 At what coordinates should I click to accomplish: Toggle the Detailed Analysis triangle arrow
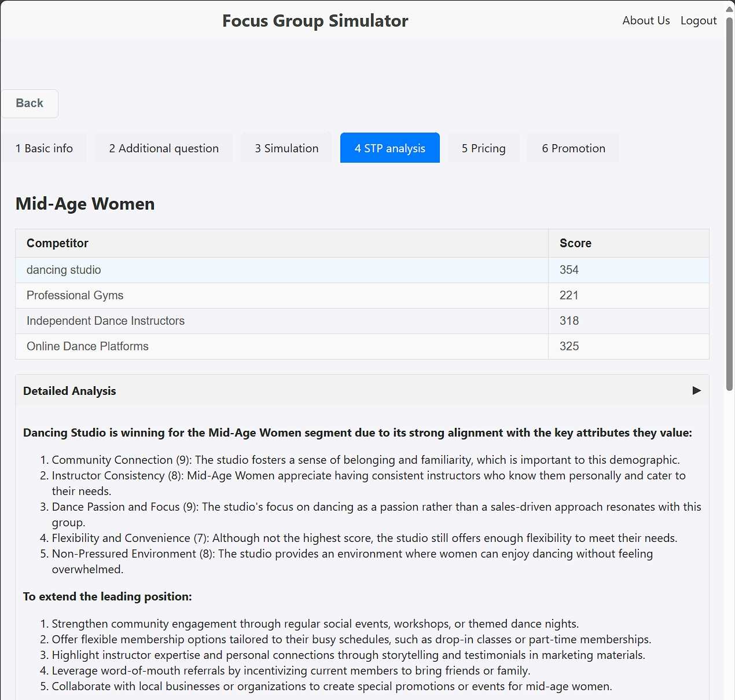[x=697, y=391]
